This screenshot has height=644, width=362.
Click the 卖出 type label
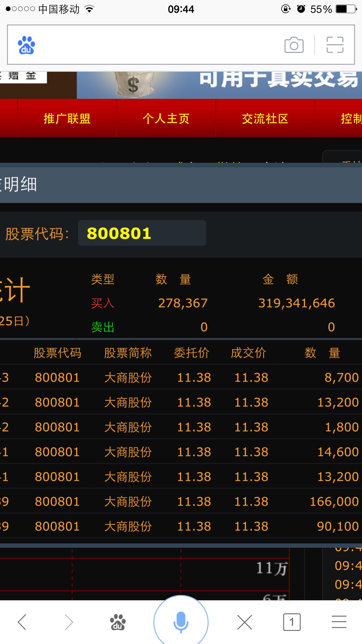pyautogui.click(x=103, y=327)
